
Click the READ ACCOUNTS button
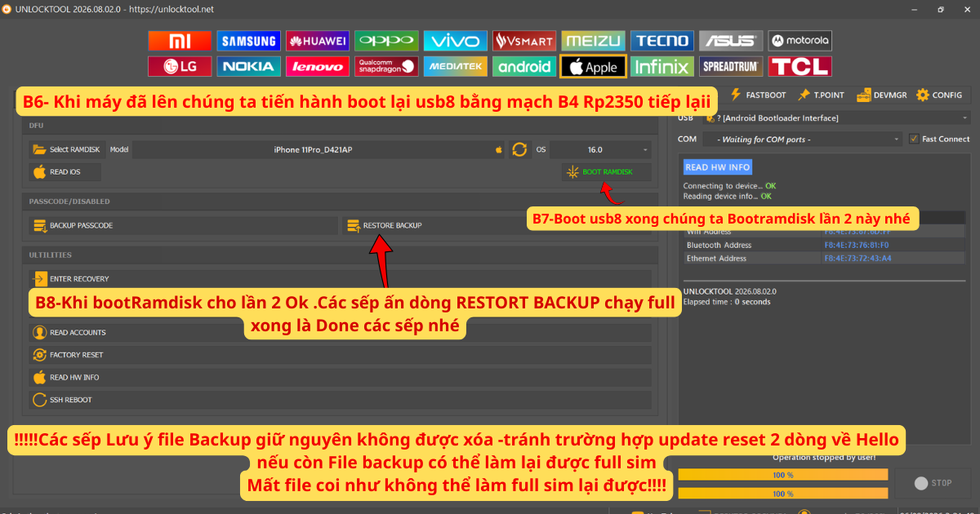click(x=340, y=332)
